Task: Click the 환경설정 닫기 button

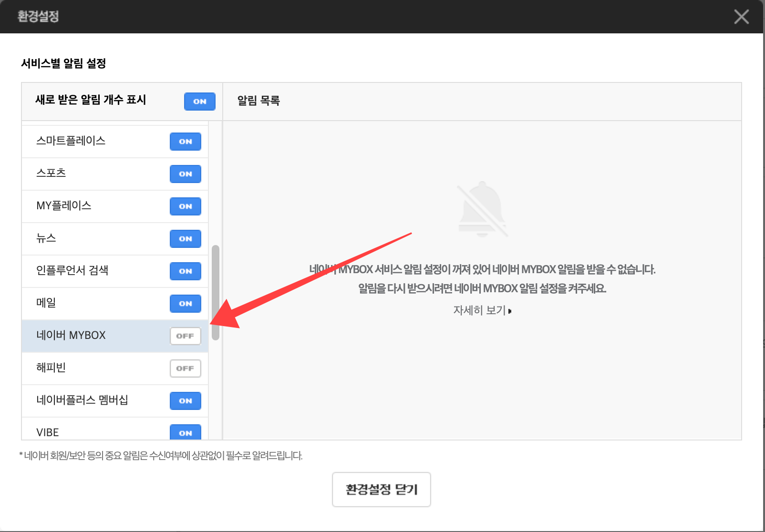Action: 382,490
